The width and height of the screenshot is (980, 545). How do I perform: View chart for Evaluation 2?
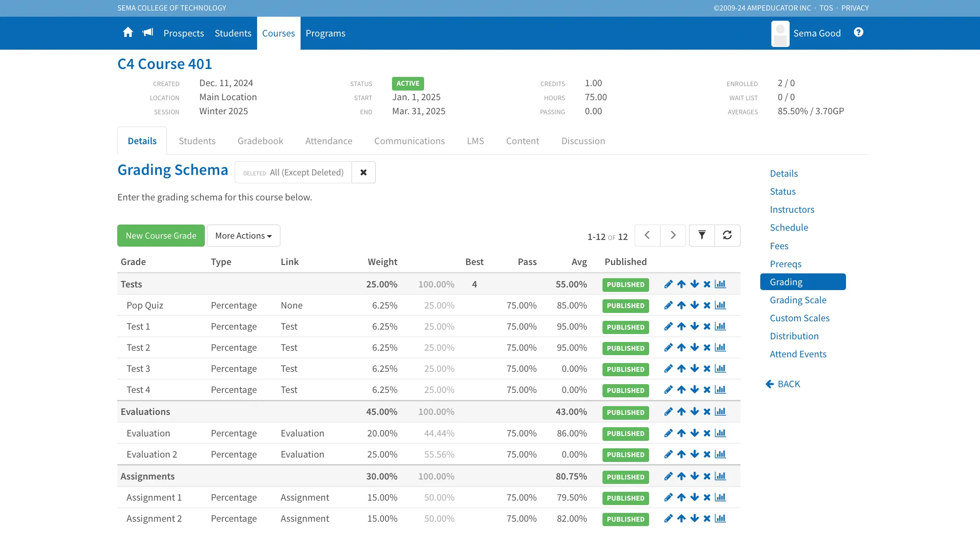click(x=720, y=454)
